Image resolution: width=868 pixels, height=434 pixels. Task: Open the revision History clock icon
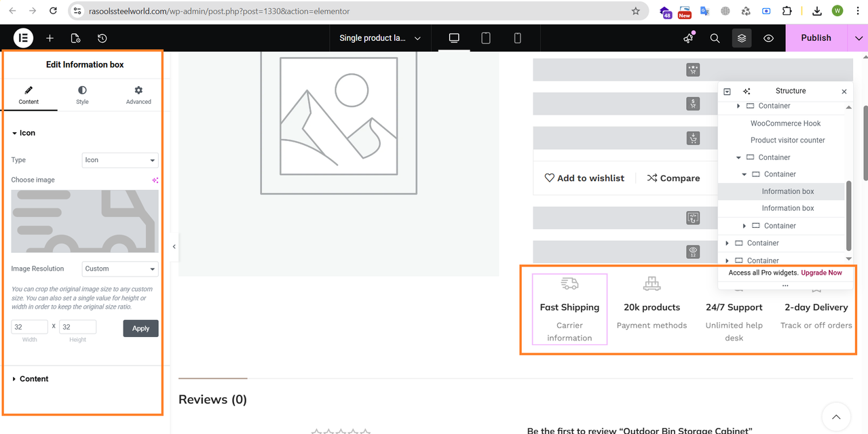[102, 39]
